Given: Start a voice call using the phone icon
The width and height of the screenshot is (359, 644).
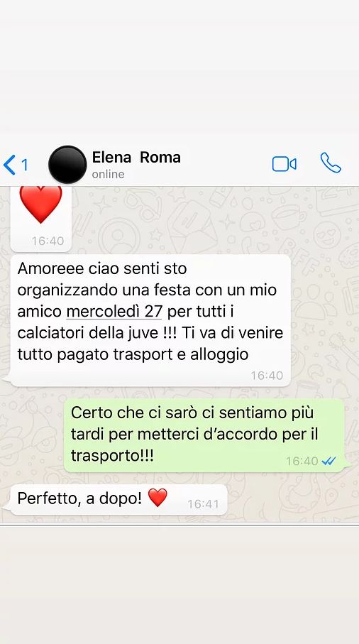Looking at the screenshot, I should tap(331, 163).
